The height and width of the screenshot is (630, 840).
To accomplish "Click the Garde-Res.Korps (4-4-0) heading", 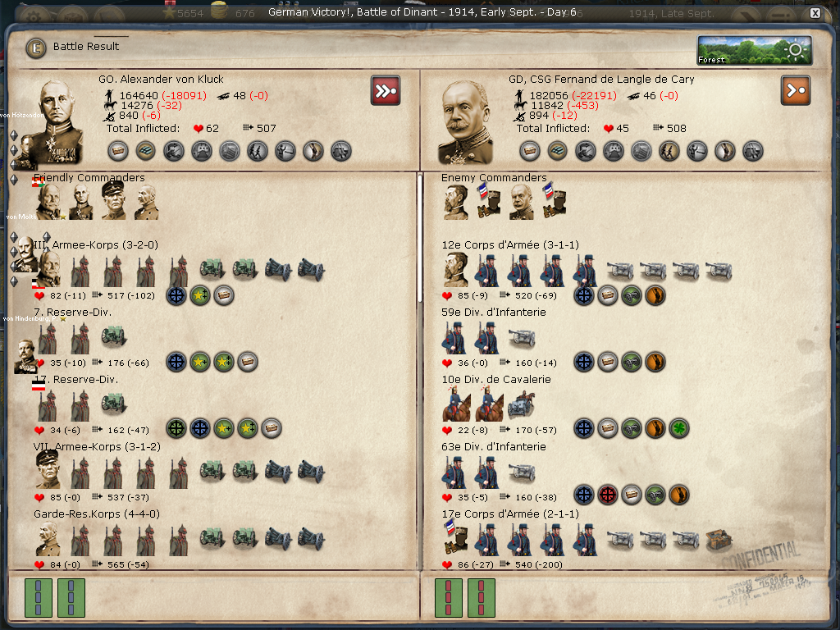I will pos(97,514).
